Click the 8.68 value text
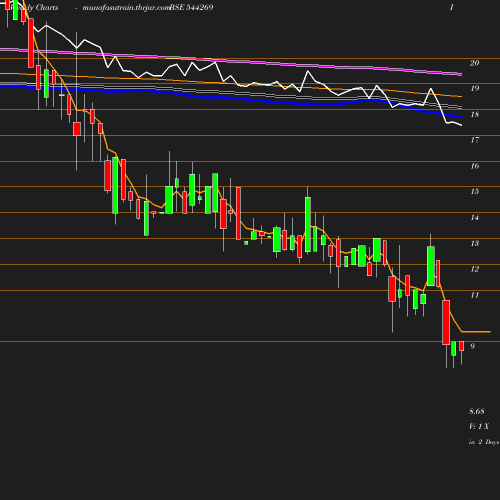Image resolution: width=500 pixels, height=500 pixels. (477, 411)
